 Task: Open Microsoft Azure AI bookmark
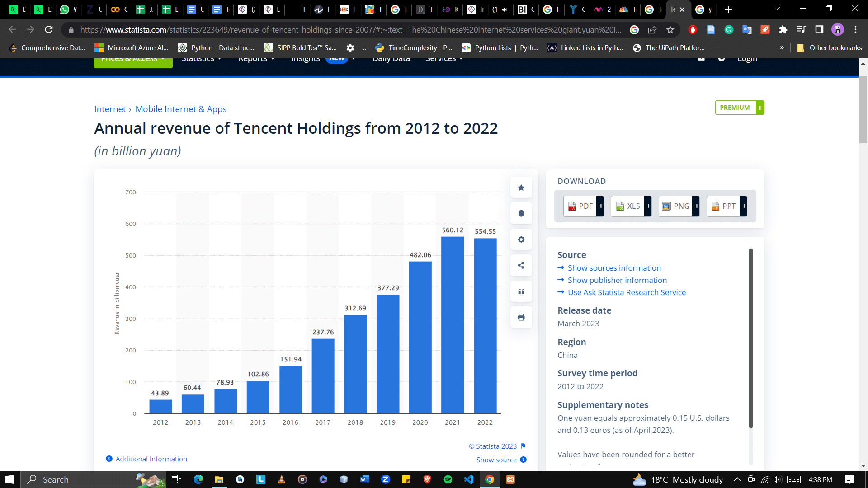[x=132, y=48]
